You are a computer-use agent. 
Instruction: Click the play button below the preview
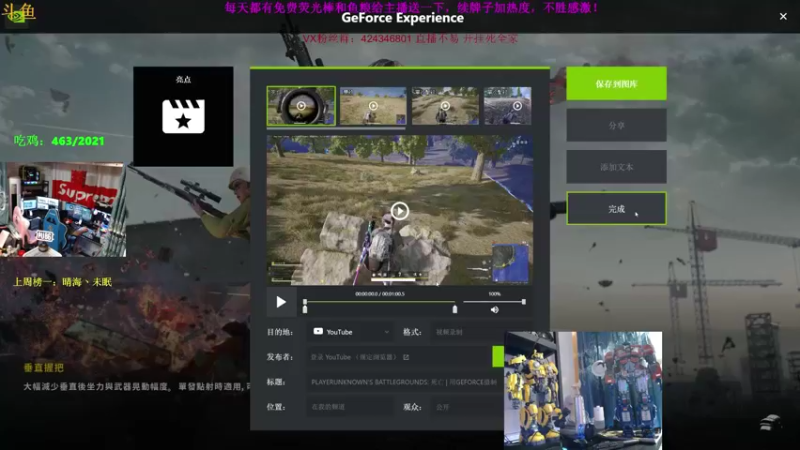281,302
